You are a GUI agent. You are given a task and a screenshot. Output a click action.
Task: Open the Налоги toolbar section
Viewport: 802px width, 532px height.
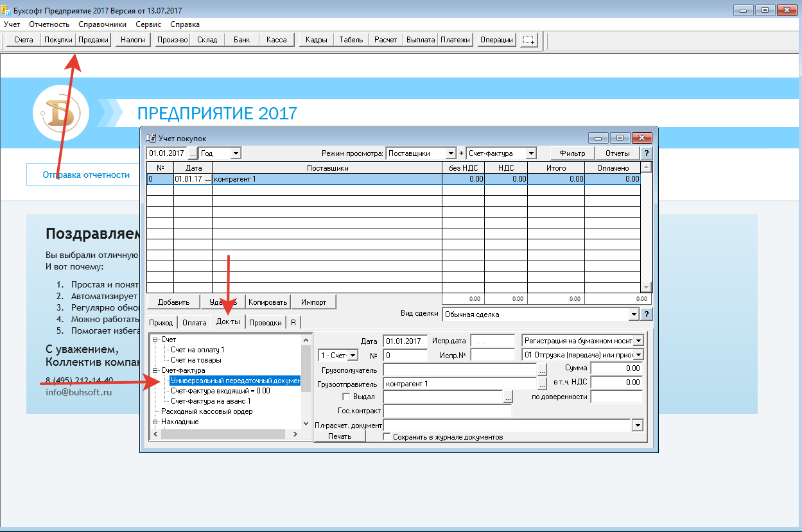click(x=133, y=40)
